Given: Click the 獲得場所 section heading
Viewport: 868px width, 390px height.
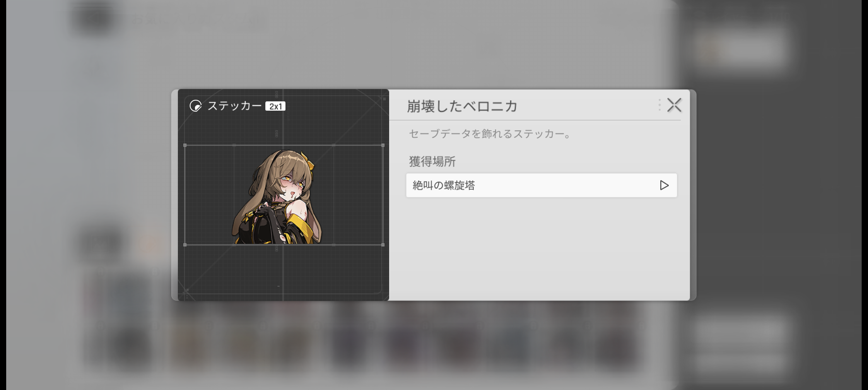Looking at the screenshot, I should click(432, 161).
